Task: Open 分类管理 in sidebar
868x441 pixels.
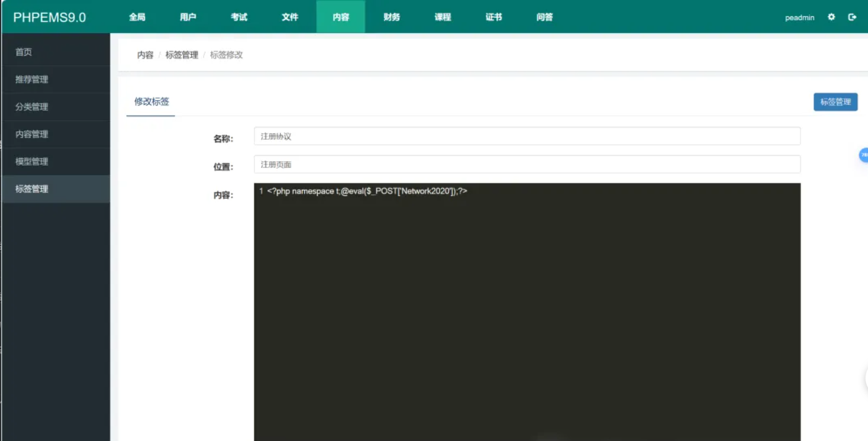Action: coord(56,107)
